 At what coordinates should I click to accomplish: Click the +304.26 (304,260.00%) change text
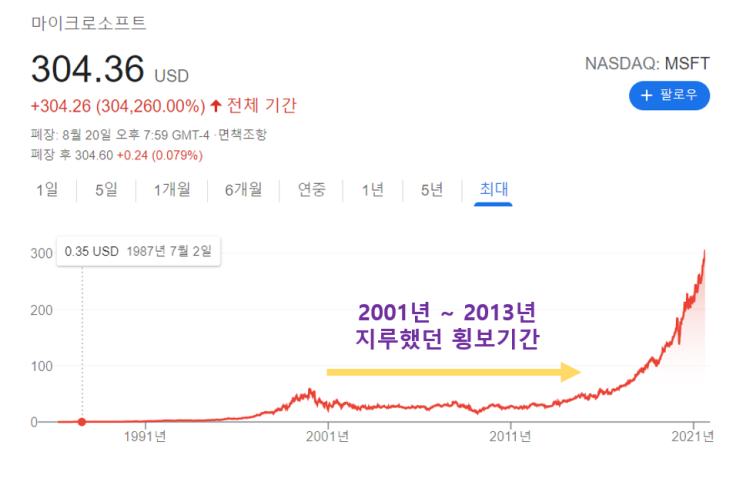pos(118,106)
